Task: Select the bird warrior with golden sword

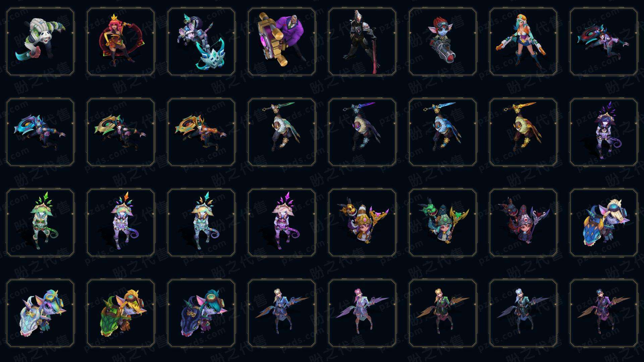Action: tap(523, 132)
